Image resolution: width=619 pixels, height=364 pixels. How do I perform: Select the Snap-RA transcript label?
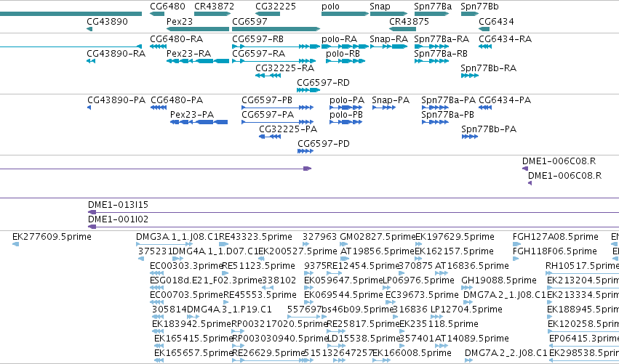coord(388,39)
